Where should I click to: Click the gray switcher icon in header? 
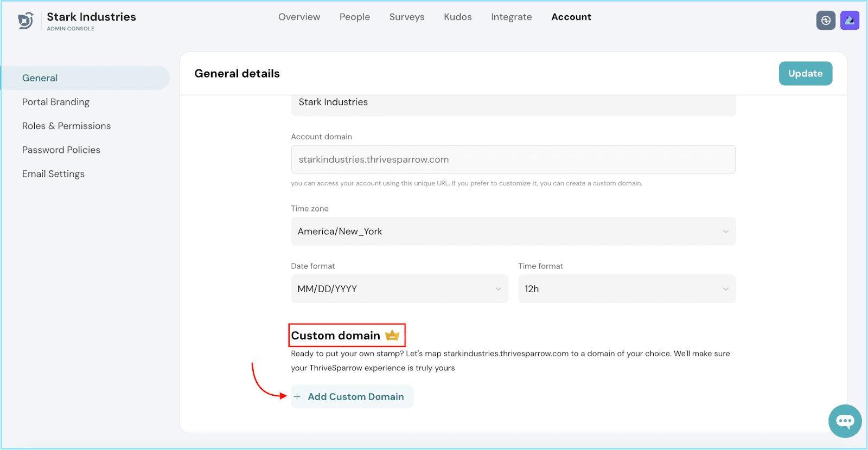tap(826, 21)
